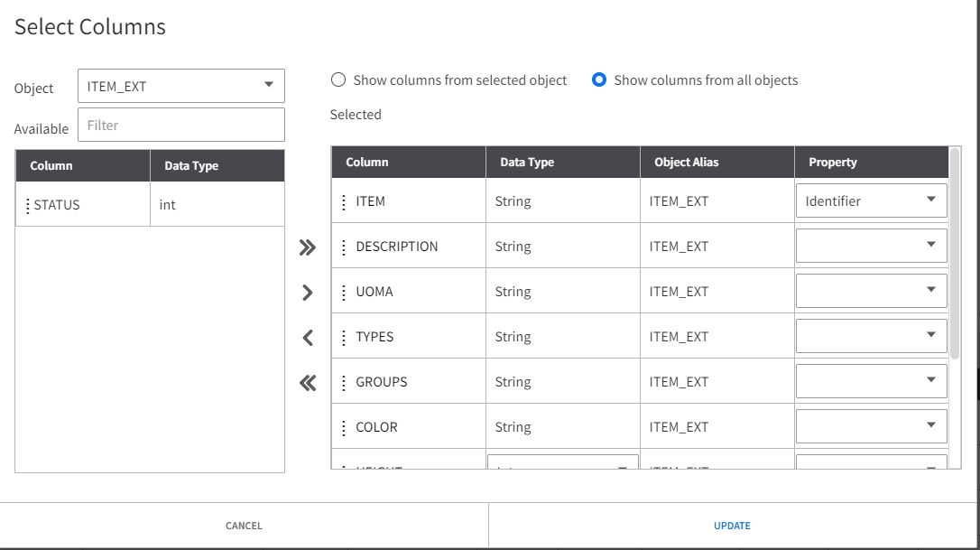This screenshot has height=550, width=980.
Task: Click drag handle dots beside COLOR row
Action: pyautogui.click(x=344, y=428)
